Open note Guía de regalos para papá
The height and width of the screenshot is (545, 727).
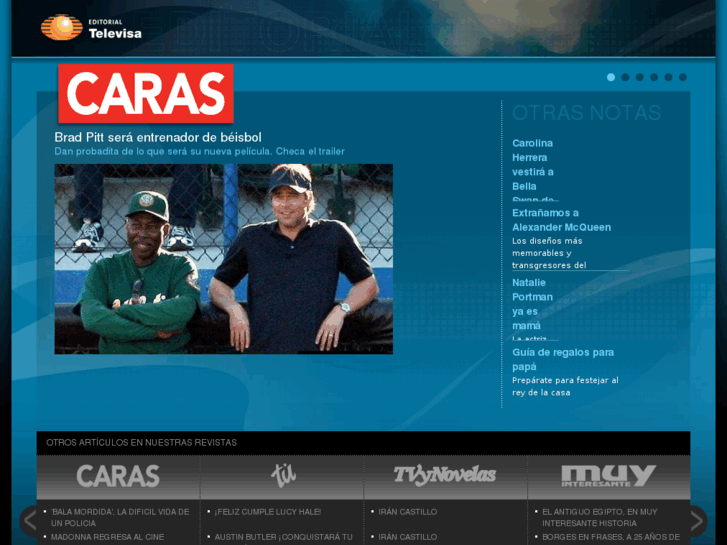point(563,359)
